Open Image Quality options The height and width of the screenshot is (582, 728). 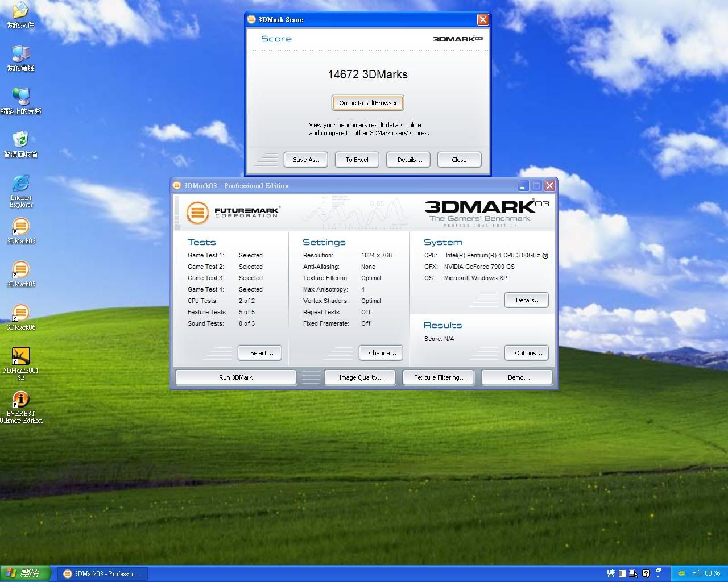coord(361,377)
